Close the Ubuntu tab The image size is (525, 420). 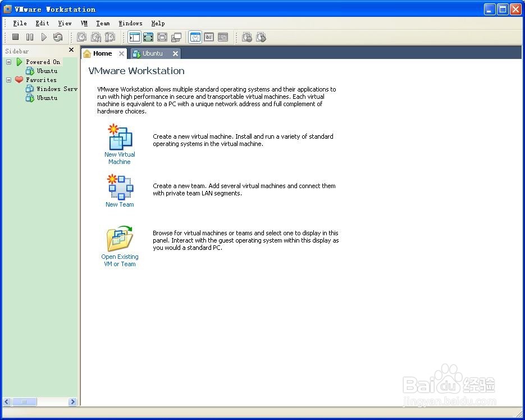pos(175,53)
